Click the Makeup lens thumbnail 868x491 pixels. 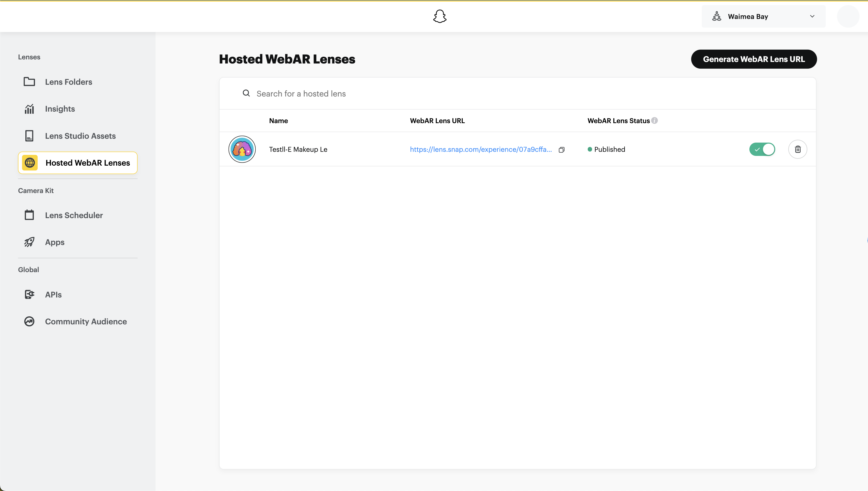pos(242,150)
